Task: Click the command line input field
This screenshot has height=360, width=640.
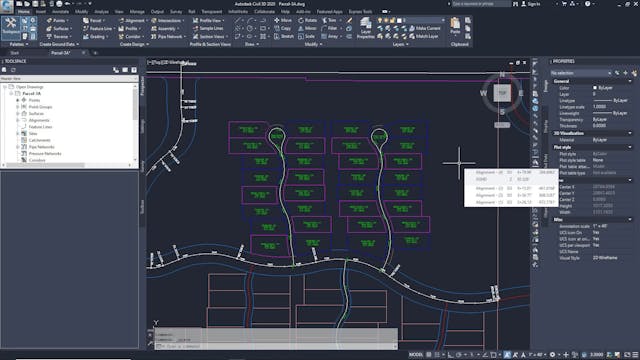Action: tap(276, 346)
